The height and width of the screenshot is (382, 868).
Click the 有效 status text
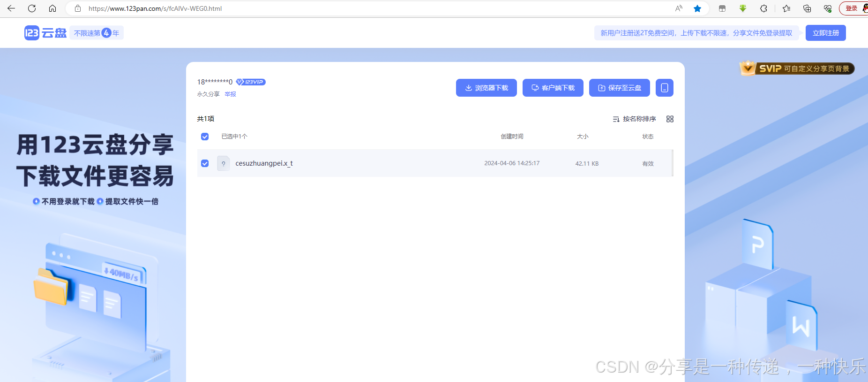tap(648, 164)
